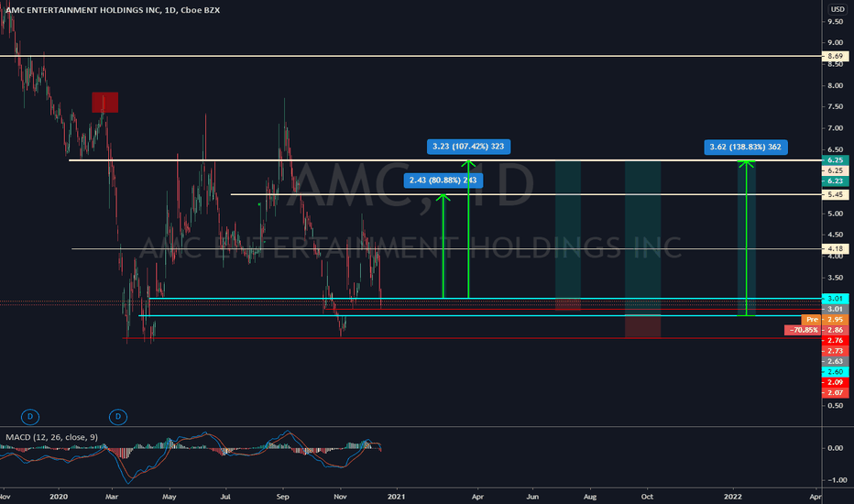
Task: Click the 5.45 price label
Action: 835,194
